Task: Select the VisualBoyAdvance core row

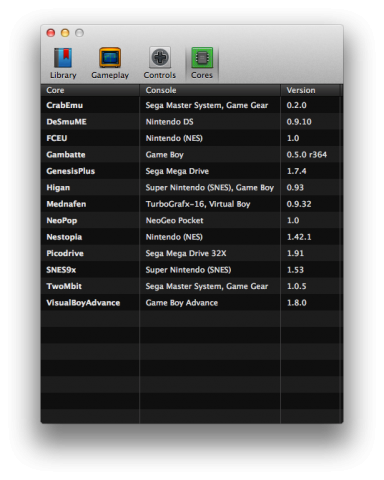Action: pyautogui.click(x=192, y=303)
